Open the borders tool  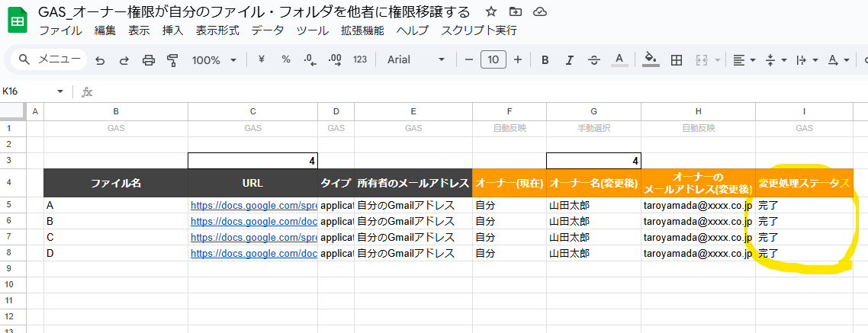[676, 60]
